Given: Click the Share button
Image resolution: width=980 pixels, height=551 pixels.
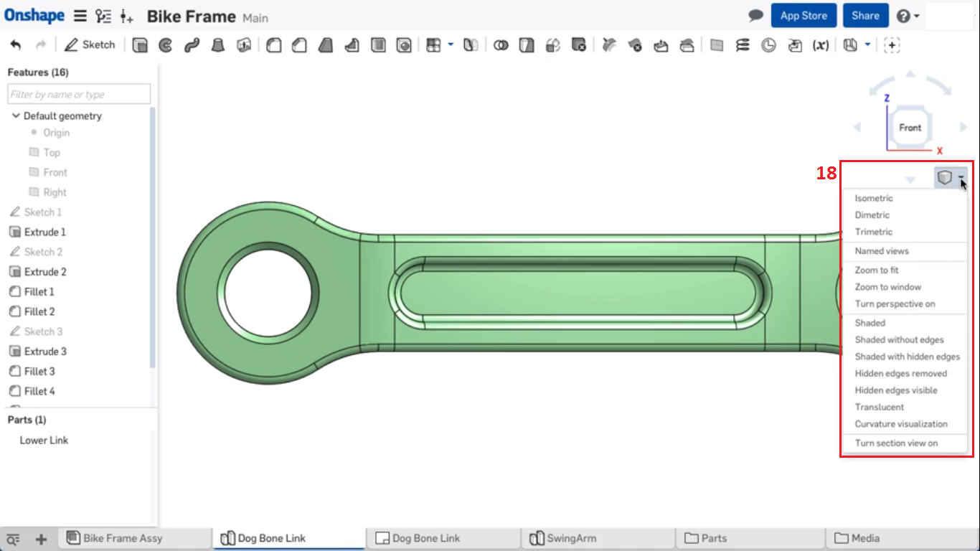Looking at the screenshot, I should click(x=865, y=15).
